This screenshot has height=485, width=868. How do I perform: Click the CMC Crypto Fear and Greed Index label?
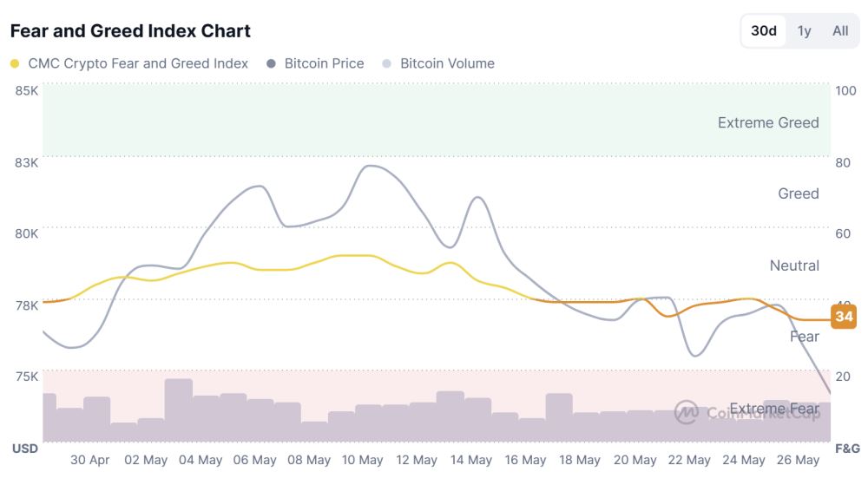138,63
